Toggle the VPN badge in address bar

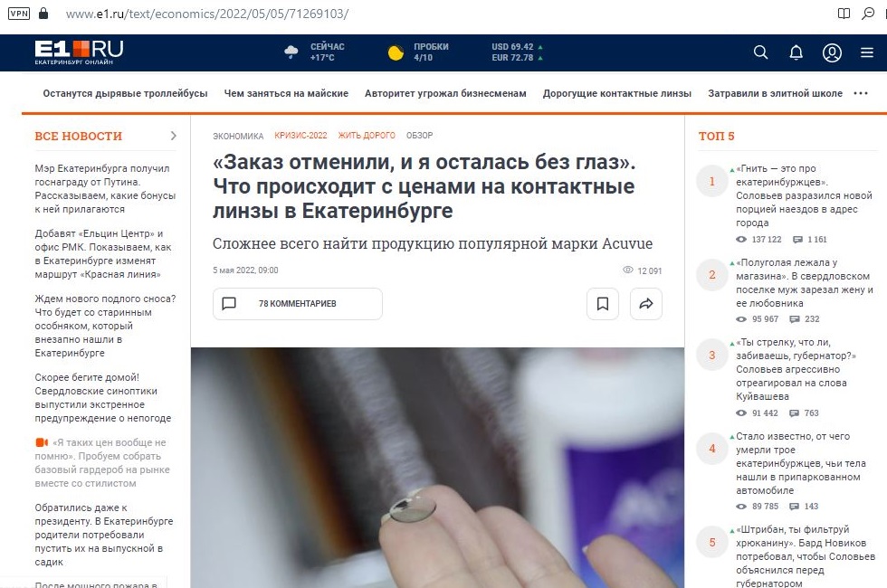click(x=17, y=14)
